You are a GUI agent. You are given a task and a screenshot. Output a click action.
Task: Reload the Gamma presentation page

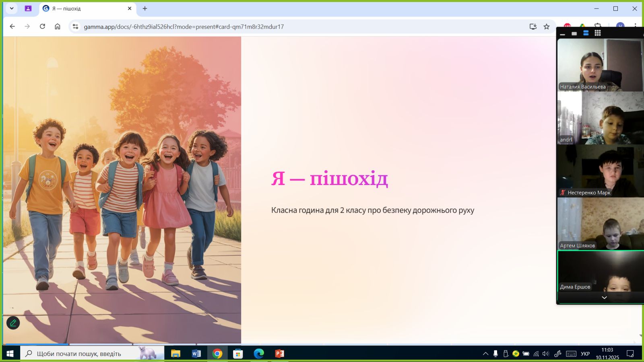click(42, 27)
